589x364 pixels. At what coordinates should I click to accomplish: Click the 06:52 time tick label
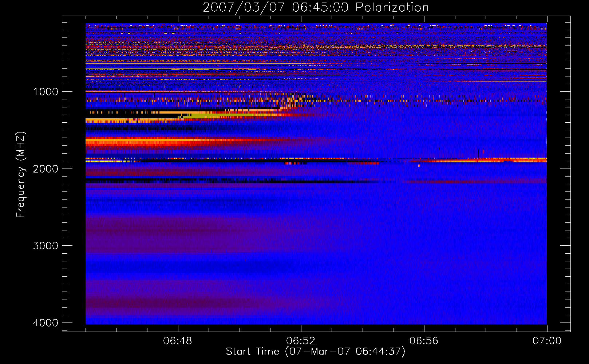point(301,341)
